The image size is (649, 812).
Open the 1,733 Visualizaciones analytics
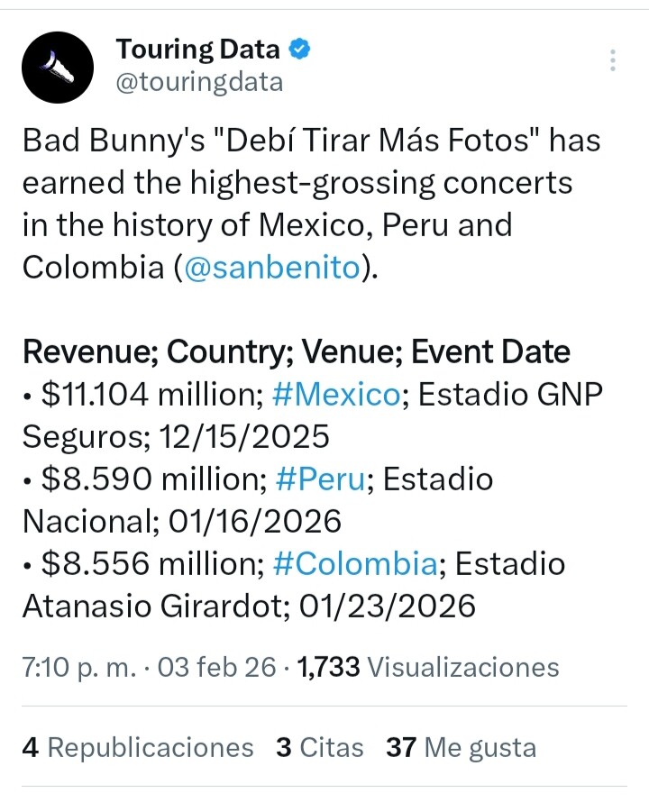[427, 667]
